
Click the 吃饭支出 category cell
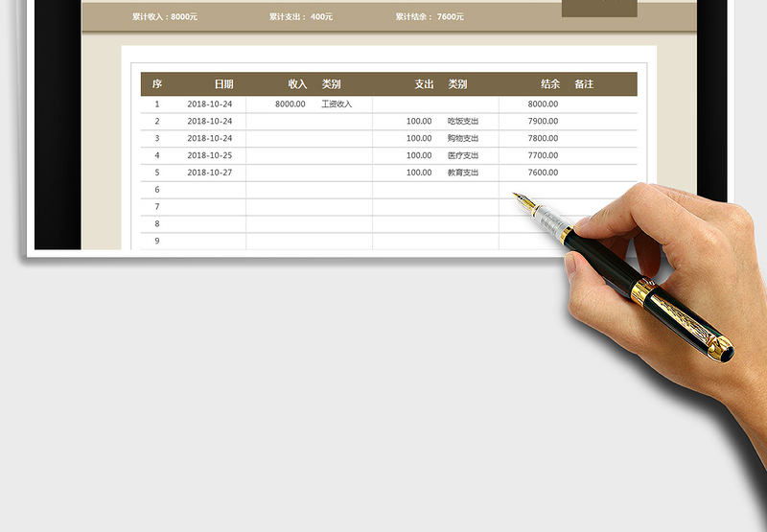(x=462, y=122)
